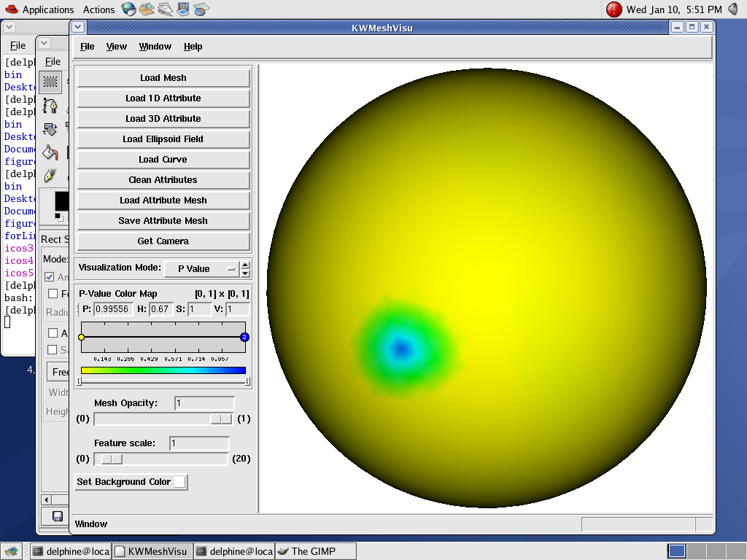Click the Red Hat Applications menu icon

pyautogui.click(x=10, y=9)
